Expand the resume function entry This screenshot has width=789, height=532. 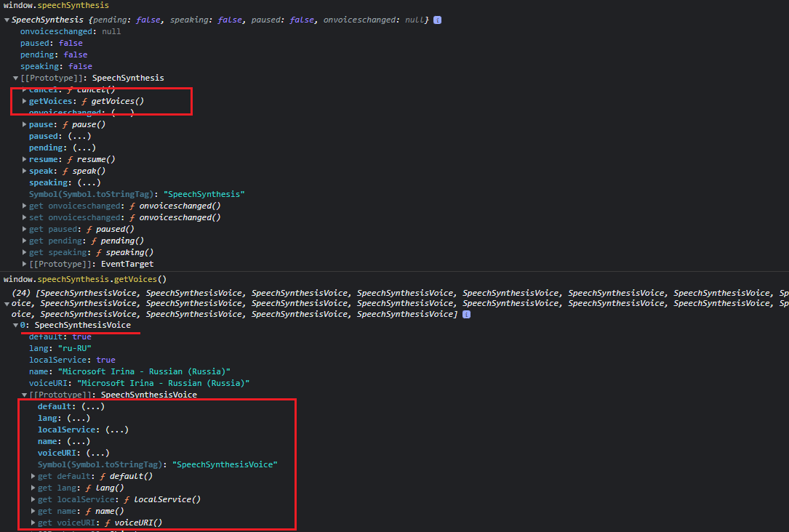tap(24, 159)
